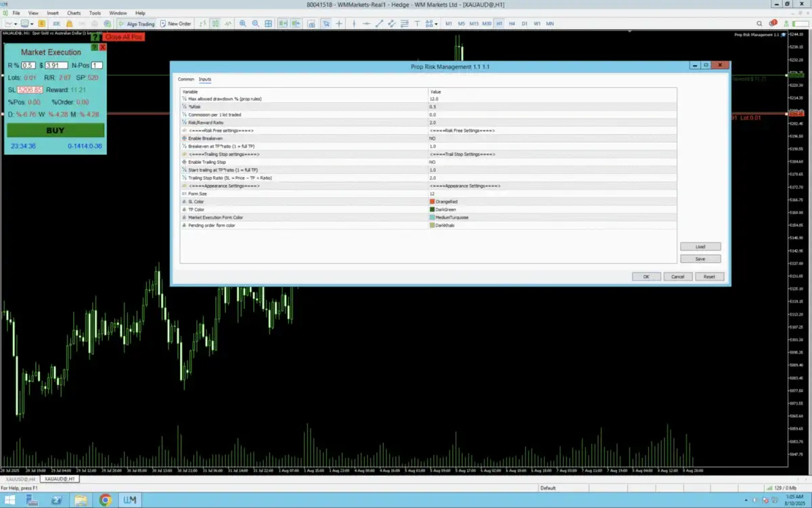Select the candlestick chart display icon
This screenshot has height=508, width=812.
pyautogui.click(x=216, y=24)
